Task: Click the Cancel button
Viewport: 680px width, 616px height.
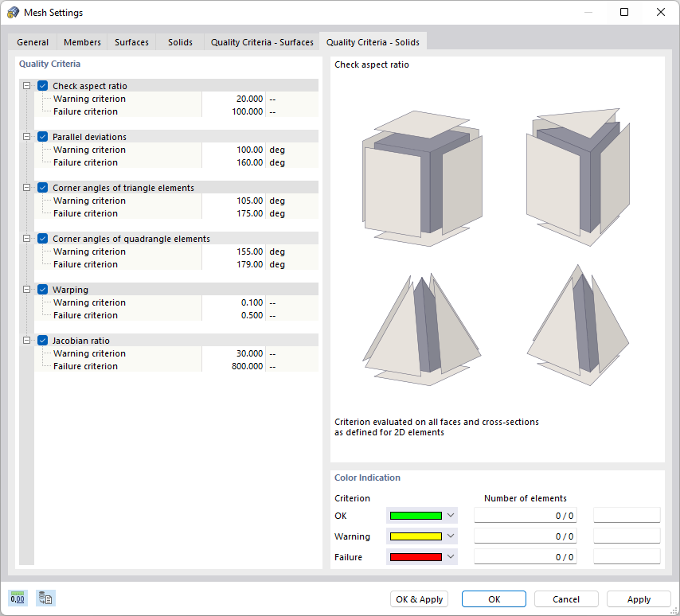Action: [566, 598]
